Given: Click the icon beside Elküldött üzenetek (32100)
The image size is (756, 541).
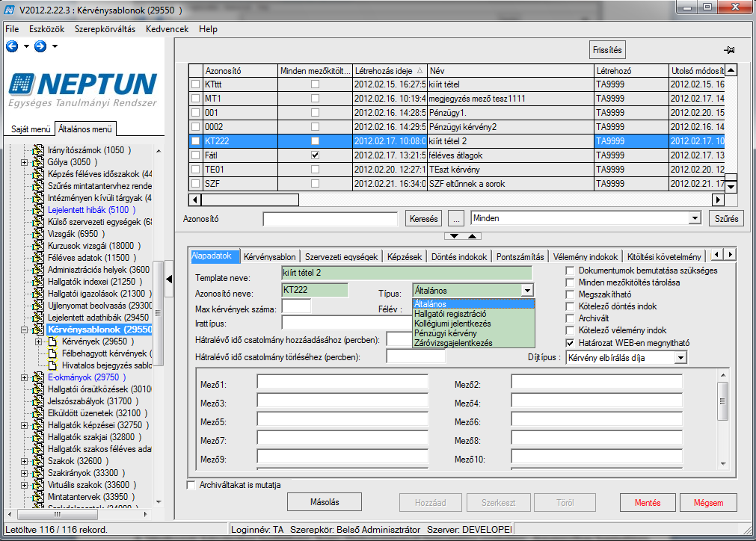Looking at the screenshot, I should (x=38, y=413).
